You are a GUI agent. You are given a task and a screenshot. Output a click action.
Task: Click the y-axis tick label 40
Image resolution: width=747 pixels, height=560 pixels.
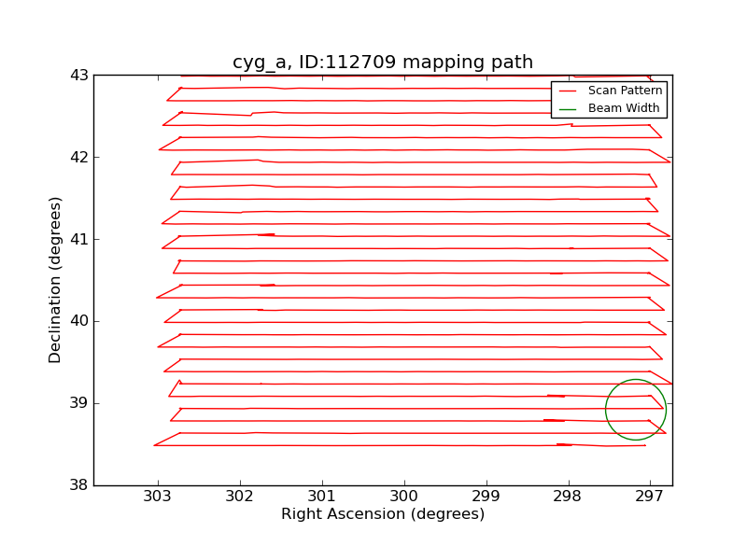pos(79,321)
